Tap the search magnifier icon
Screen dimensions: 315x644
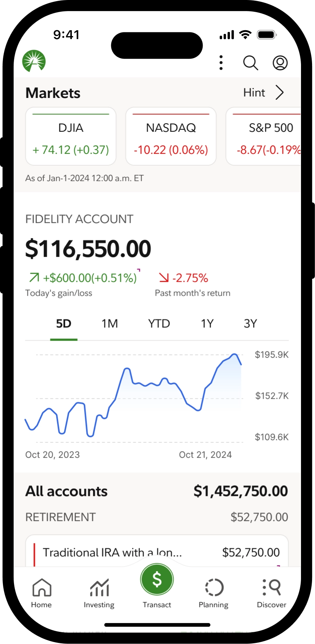pyautogui.click(x=251, y=63)
